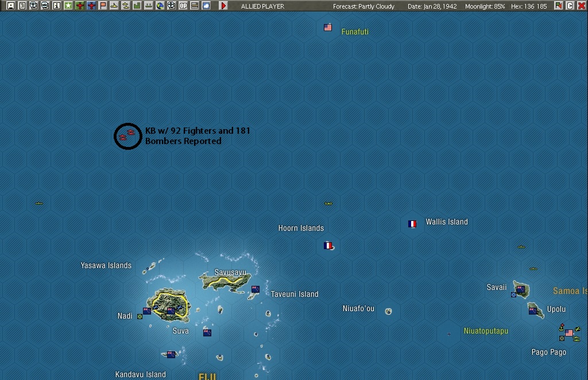Click the Niuatoputapu map label
588x380 pixels.
(x=486, y=331)
